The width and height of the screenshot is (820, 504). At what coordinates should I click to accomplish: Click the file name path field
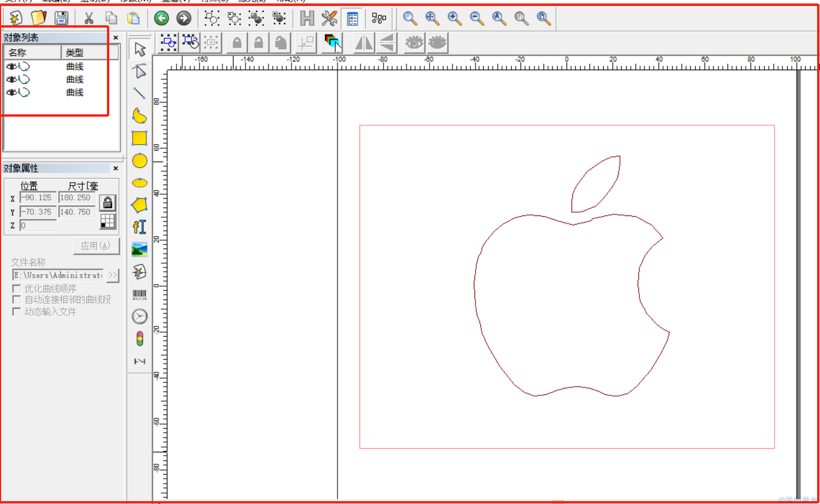pyautogui.click(x=58, y=275)
